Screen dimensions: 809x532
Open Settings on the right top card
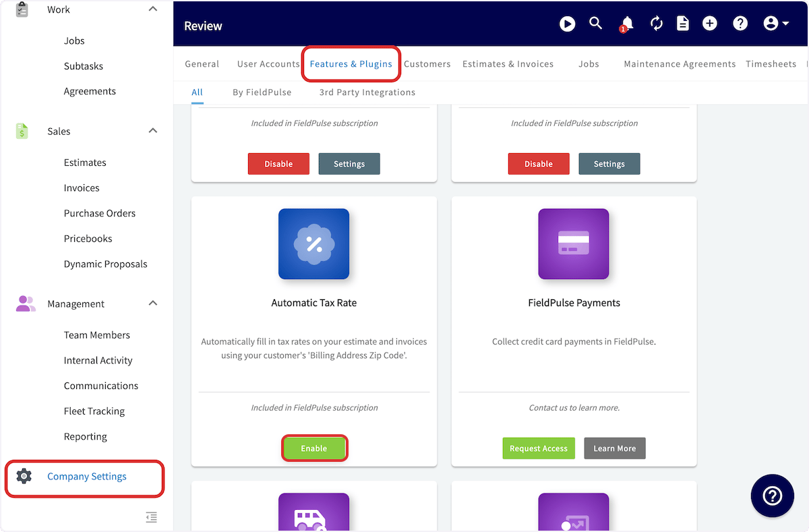pos(609,164)
